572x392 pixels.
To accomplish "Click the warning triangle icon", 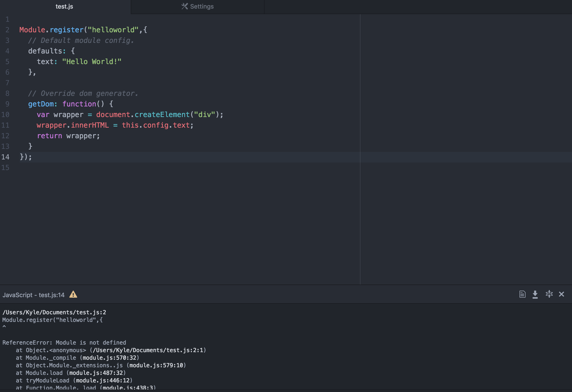I will click(x=73, y=294).
